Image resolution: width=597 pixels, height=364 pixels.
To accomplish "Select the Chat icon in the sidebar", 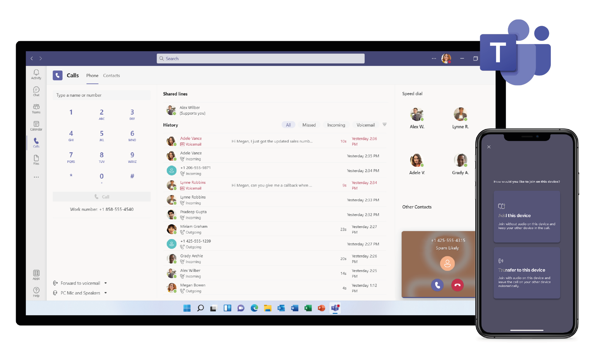I will click(36, 91).
